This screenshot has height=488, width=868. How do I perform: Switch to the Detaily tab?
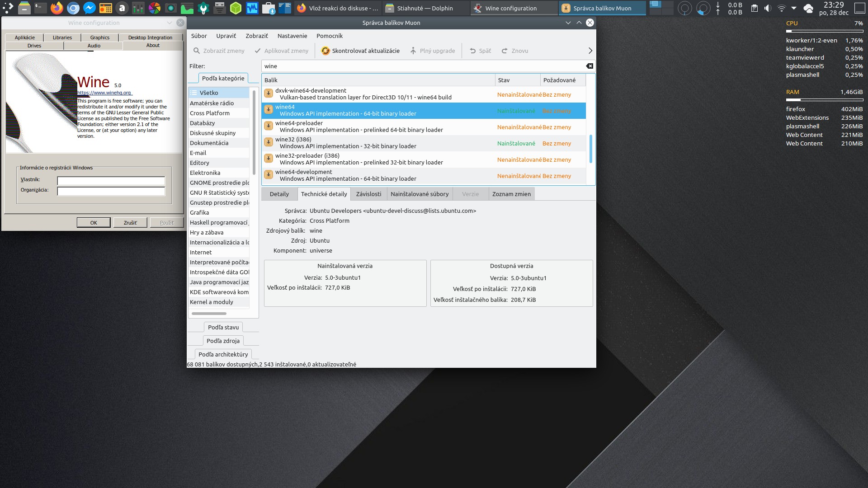coord(279,194)
